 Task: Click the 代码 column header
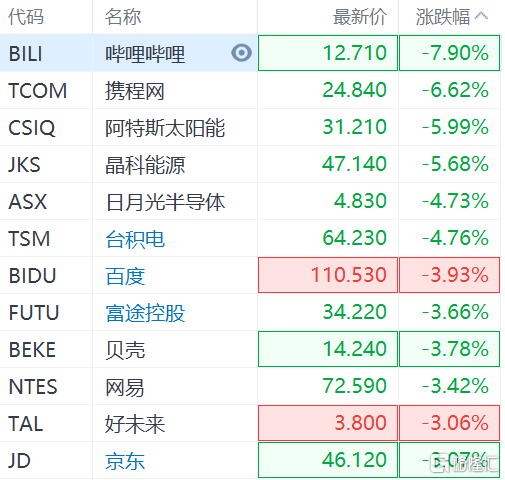pyautogui.click(x=26, y=17)
